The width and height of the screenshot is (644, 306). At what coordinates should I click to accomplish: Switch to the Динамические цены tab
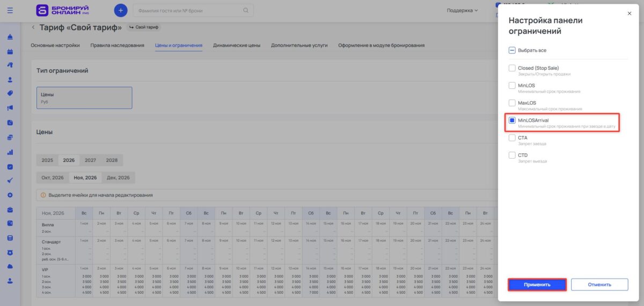pyautogui.click(x=237, y=46)
